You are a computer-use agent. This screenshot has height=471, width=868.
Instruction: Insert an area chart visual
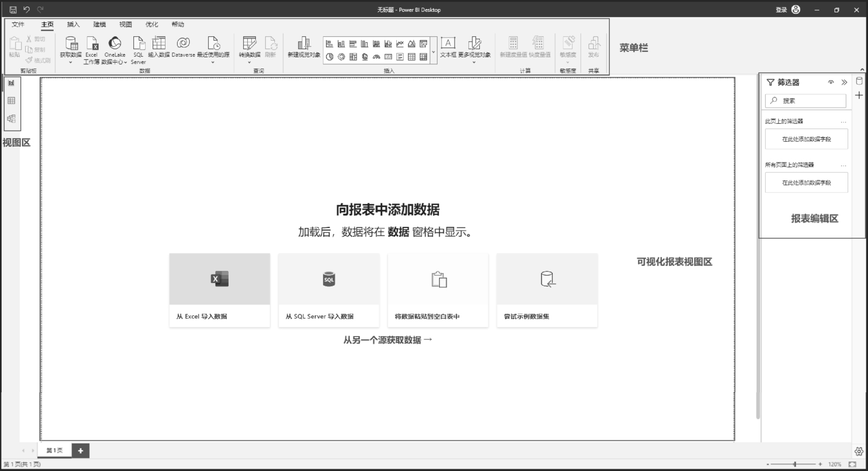point(412,44)
